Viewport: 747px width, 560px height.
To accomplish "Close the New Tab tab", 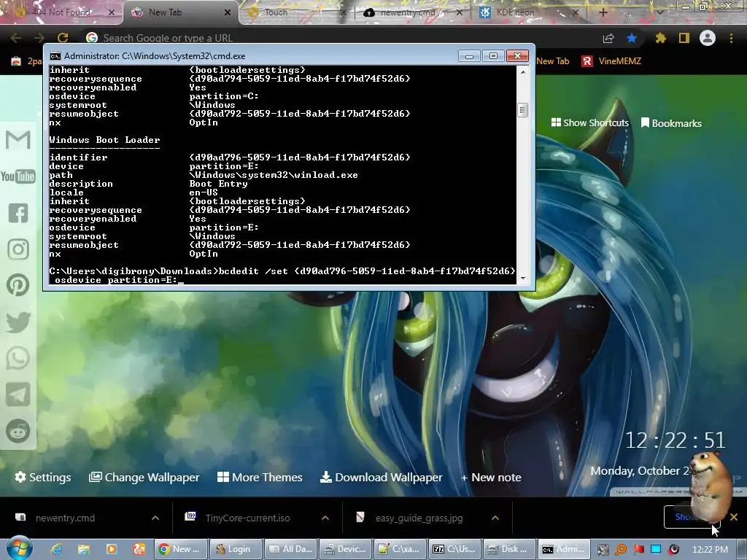I will [228, 12].
